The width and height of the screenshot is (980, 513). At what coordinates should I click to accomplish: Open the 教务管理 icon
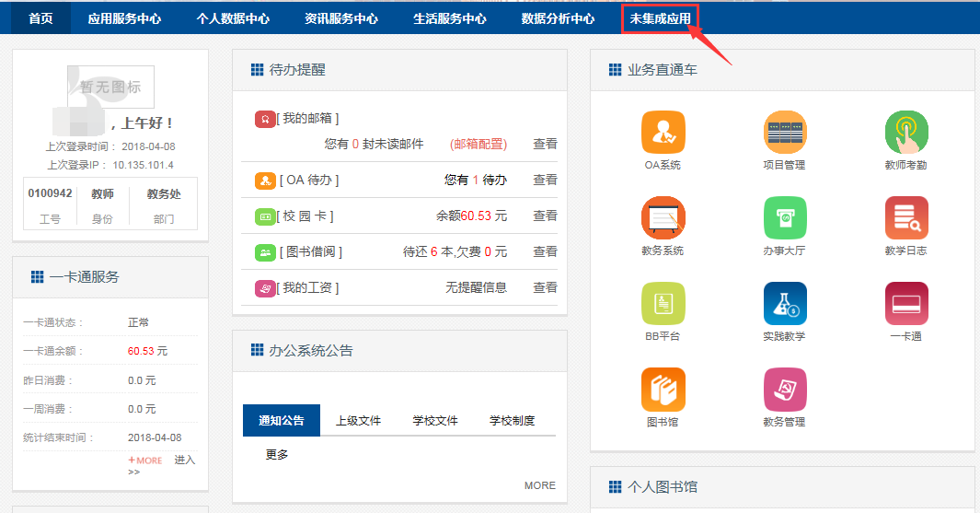point(784,391)
